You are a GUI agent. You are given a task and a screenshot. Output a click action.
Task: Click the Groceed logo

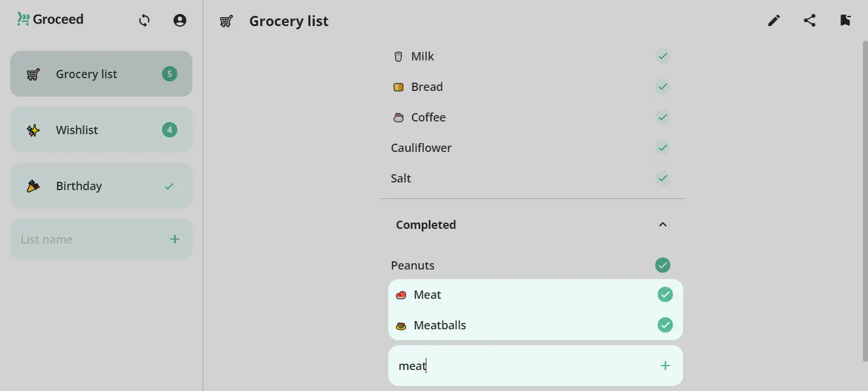click(x=50, y=19)
